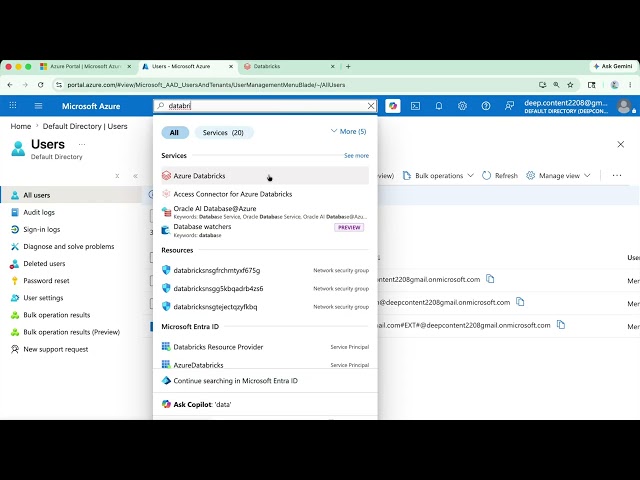Viewport: 640px width, 480px height.
Task: Open resource databricksnsgfrchmtyxf675g
Action: [265, 270]
